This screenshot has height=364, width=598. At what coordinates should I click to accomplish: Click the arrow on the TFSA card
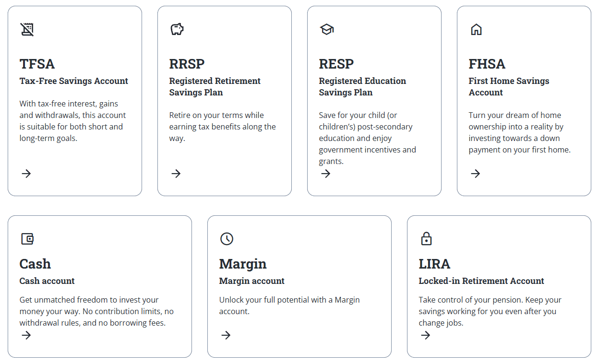[x=26, y=174]
